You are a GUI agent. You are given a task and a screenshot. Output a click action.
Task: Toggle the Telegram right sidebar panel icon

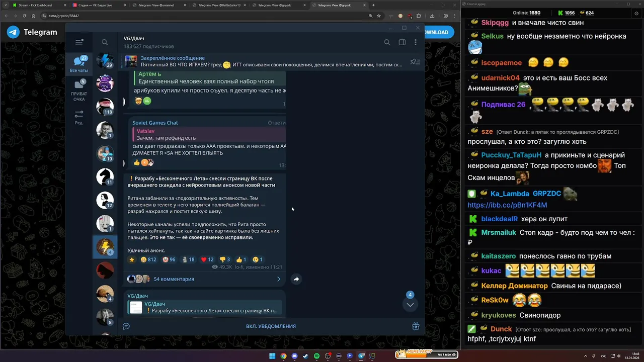coord(402,42)
